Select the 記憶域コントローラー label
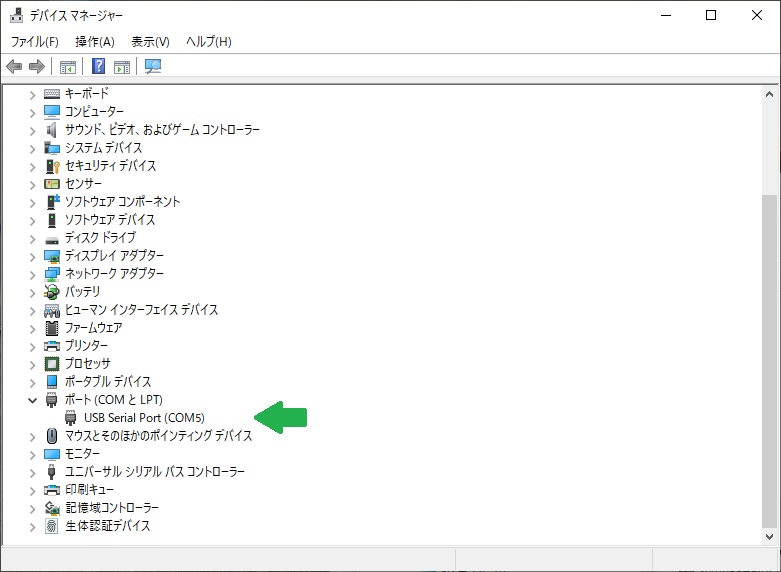This screenshot has height=572, width=781. point(112,508)
